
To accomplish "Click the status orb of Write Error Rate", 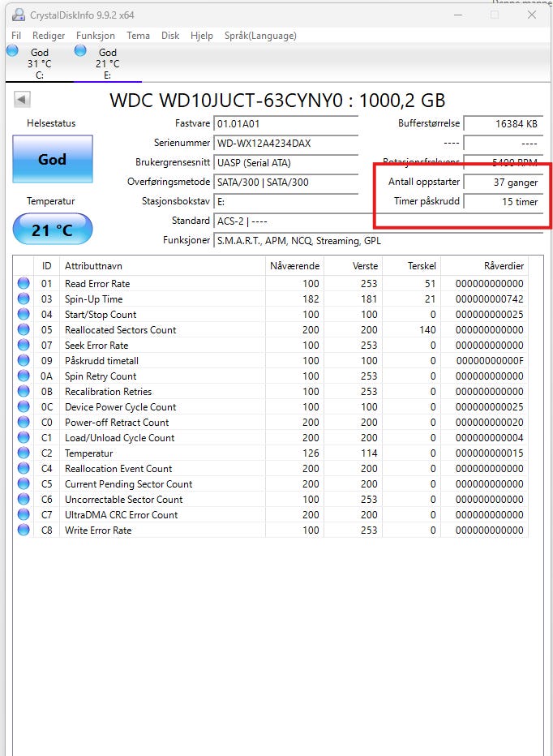I will [x=24, y=530].
